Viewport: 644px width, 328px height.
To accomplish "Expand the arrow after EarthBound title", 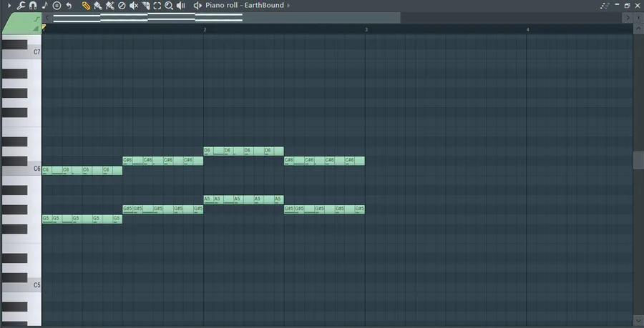I will [x=288, y=6].
